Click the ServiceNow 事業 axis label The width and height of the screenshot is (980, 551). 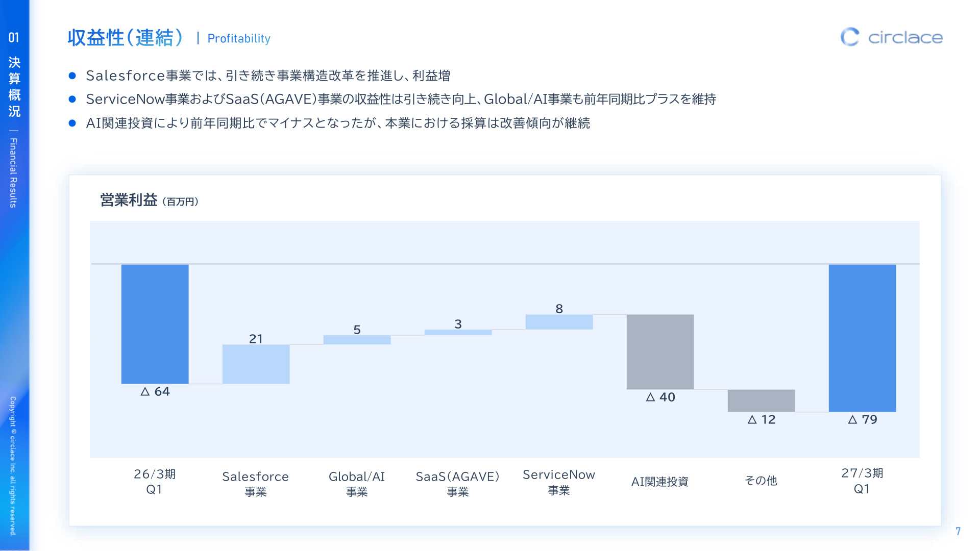(559, 482)
